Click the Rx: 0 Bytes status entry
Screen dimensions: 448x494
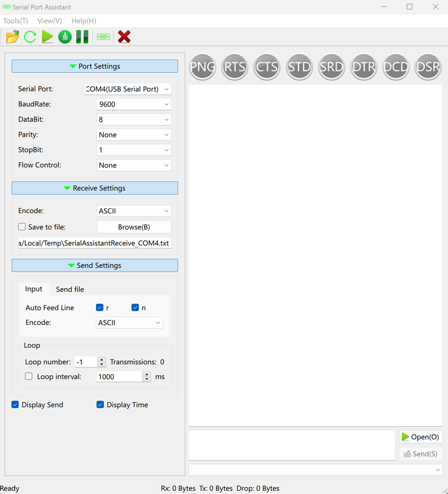pos(178,488)
